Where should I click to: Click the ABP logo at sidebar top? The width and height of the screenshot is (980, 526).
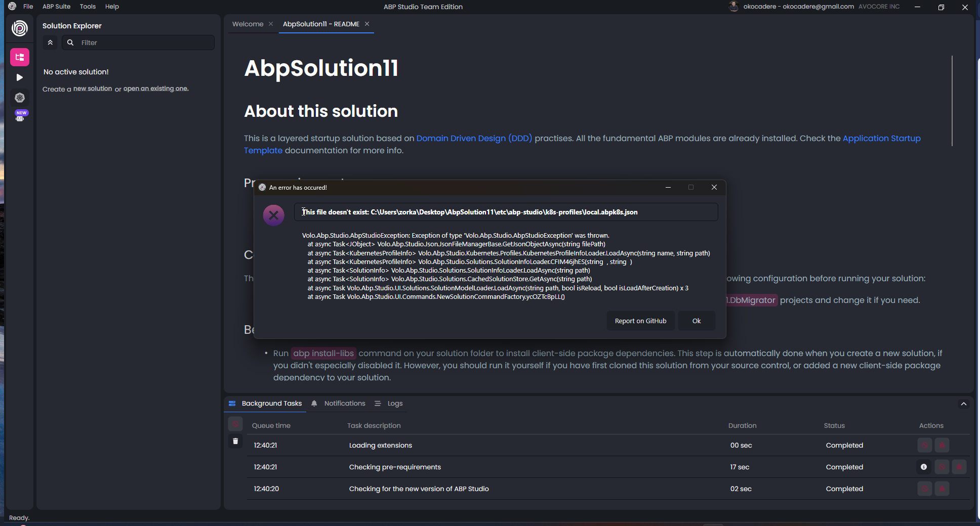pos(20,28)
